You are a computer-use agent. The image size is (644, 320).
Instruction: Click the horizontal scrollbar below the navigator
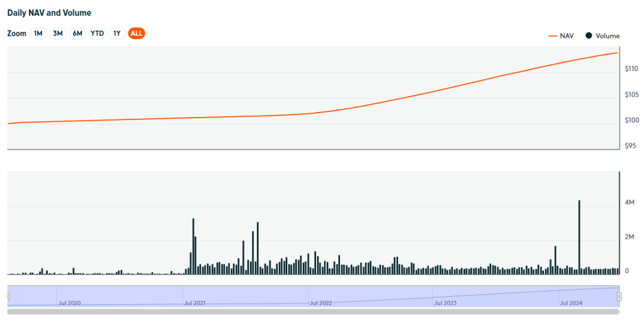click(313, 311)
